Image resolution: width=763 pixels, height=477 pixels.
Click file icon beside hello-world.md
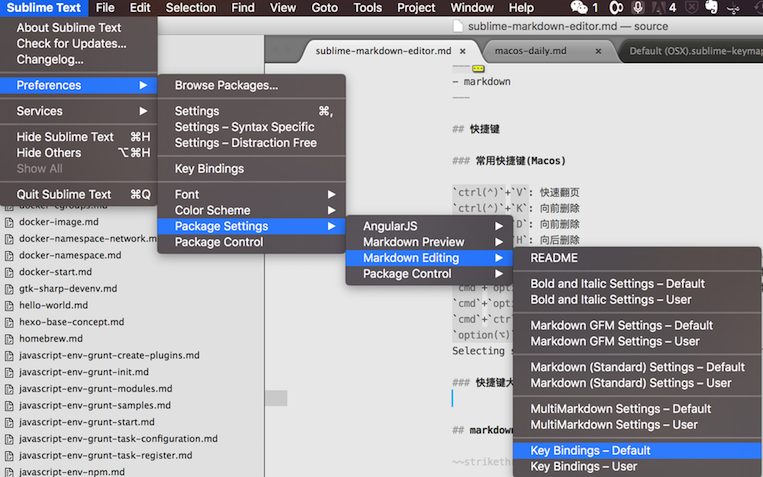click(x=9, y=305)
